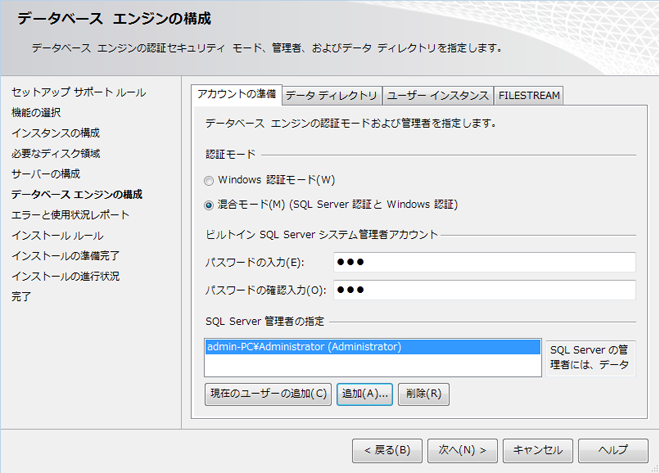Click the キャンセル button
660x473 pixels.
pos(538,451)
